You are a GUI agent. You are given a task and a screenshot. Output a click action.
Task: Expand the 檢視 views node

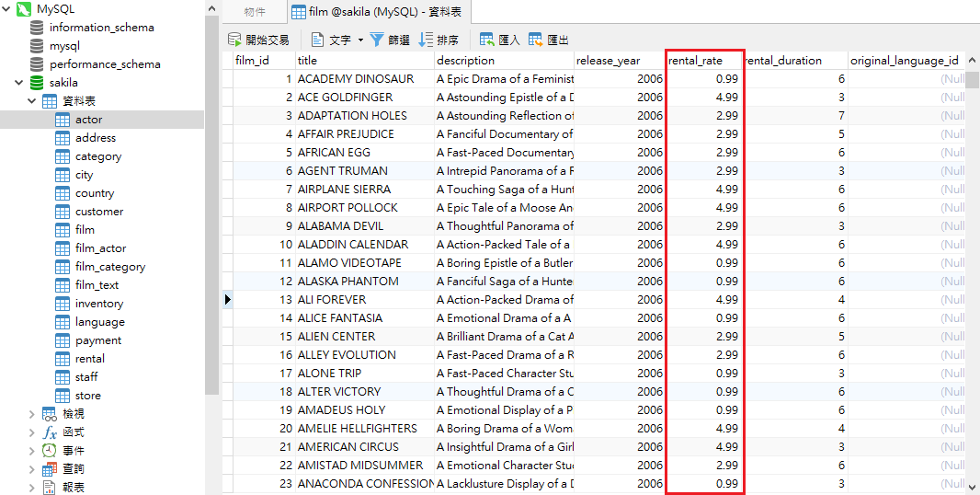click(33, 414)
